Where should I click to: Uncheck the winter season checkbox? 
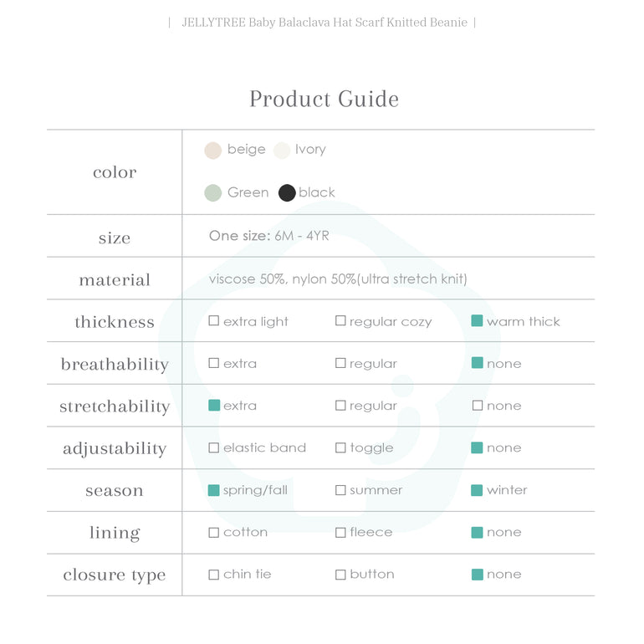coord(477,490)
